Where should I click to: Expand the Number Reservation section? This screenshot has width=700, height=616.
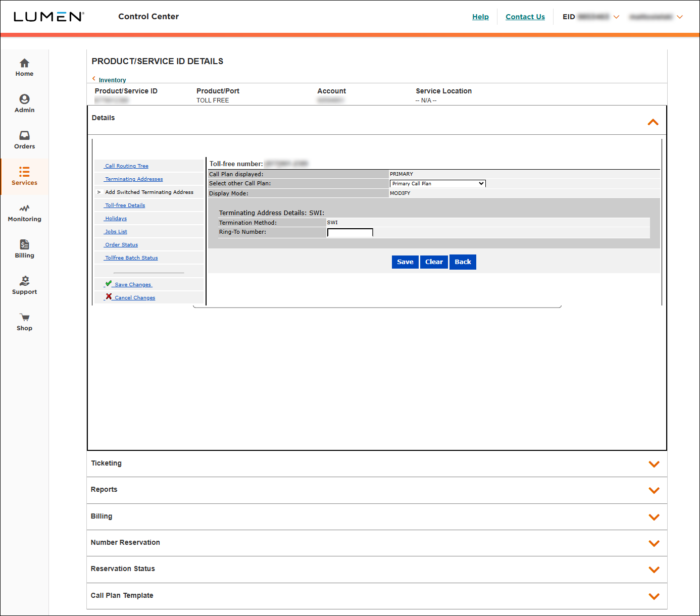point(654,543)
